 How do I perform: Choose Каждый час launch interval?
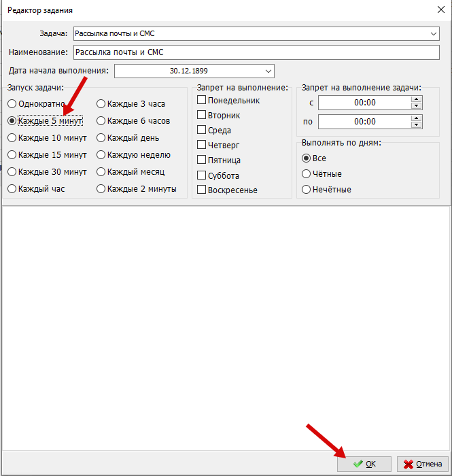12,188
